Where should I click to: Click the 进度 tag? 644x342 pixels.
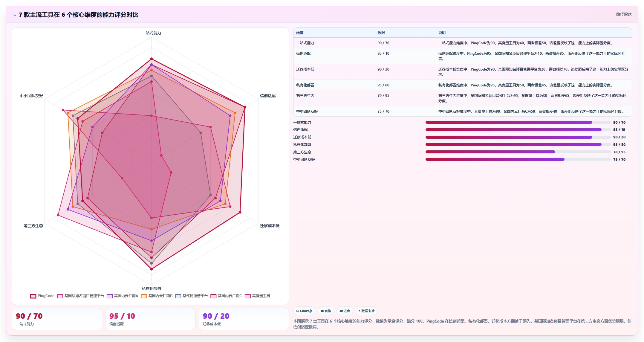point(345,311)
